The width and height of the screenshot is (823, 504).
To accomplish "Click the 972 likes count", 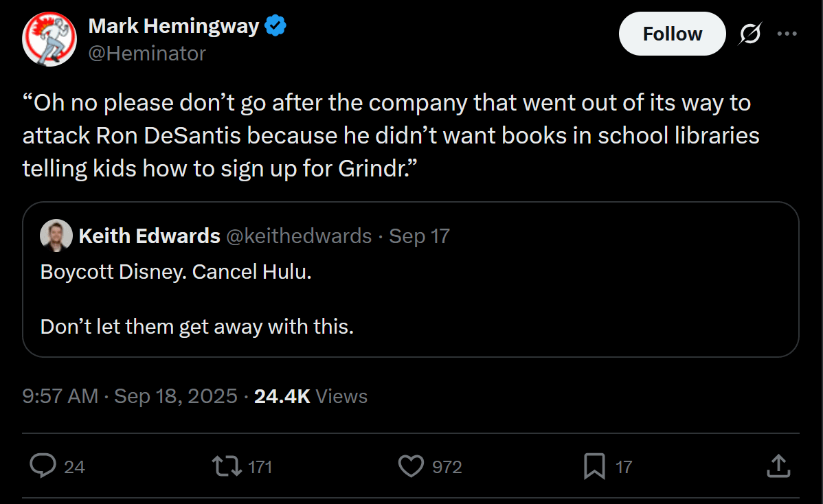I will [447, 467].
